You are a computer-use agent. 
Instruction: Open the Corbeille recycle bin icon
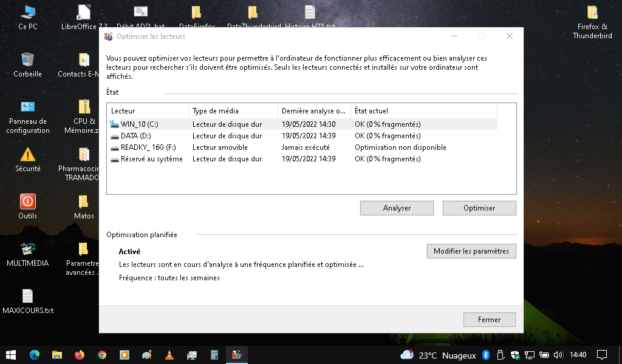[27, 65]
